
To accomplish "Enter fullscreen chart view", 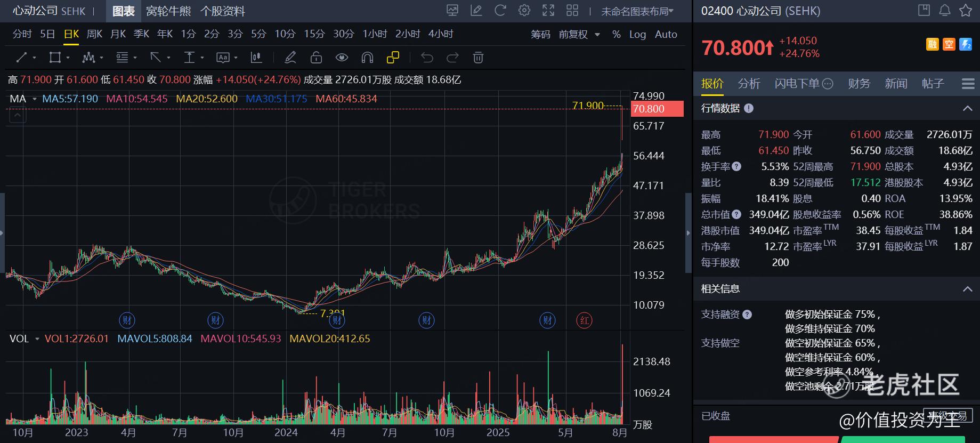I will tap(548, 10).
